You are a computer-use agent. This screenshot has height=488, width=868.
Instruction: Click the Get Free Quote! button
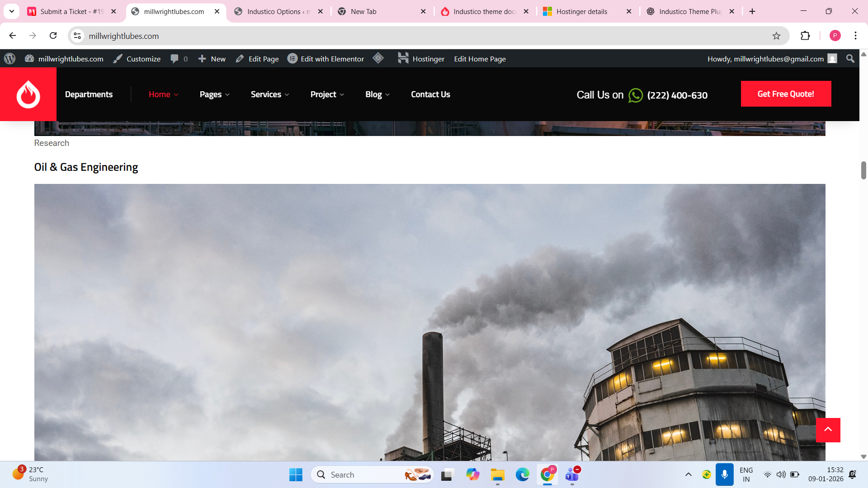pyautogui.click(x=785, y=94)
